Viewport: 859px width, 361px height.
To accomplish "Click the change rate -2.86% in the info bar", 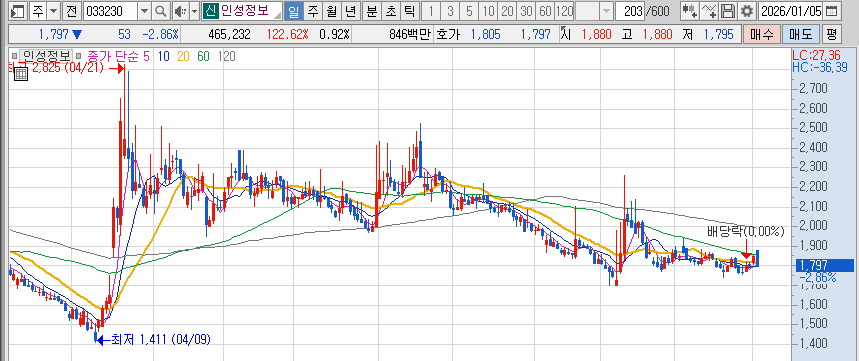I will [161, 35].
